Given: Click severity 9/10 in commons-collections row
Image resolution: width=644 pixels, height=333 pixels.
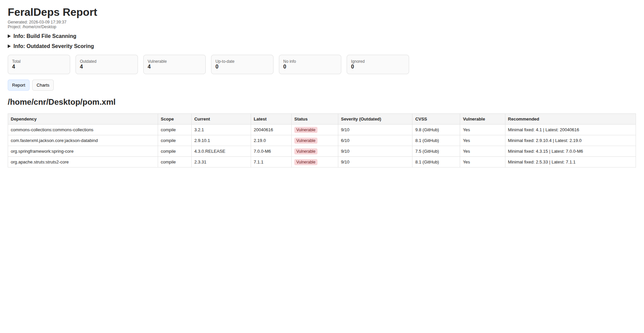Looking at the screenshot, I should tap(345, 130).
